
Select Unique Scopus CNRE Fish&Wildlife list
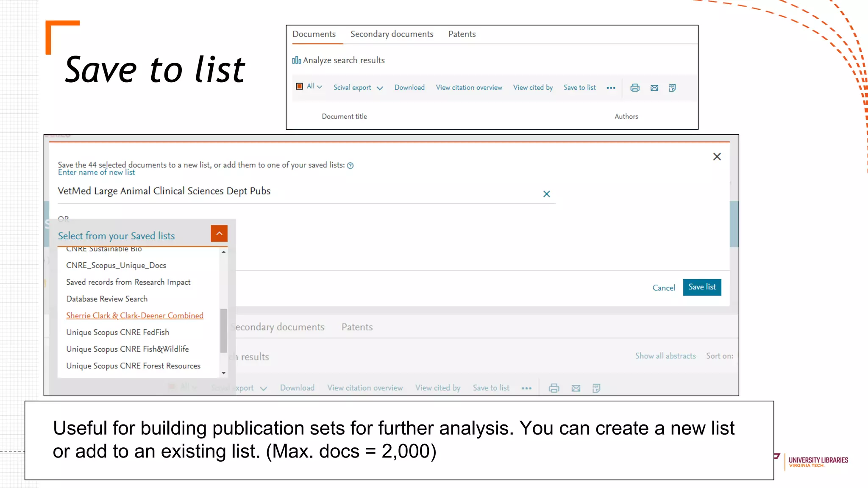point(128,349)
